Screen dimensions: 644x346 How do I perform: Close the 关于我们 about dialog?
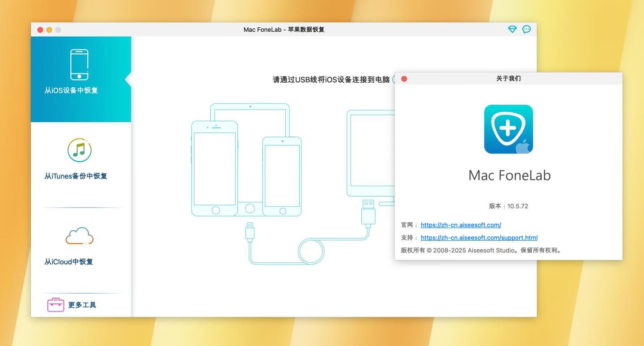(x=404, y=79)
